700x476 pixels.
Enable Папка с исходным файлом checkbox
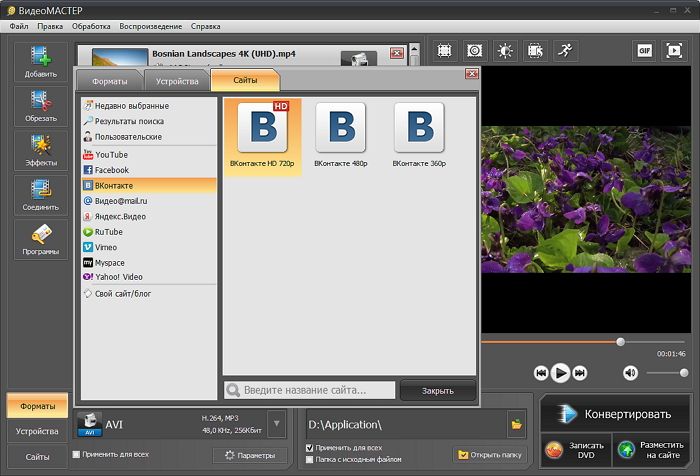pyautogui.click(x=309, y=459)
